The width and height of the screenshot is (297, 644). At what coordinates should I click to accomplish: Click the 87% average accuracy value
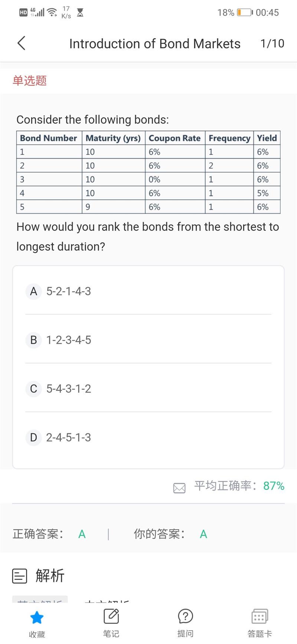click(x=274, y=486)
